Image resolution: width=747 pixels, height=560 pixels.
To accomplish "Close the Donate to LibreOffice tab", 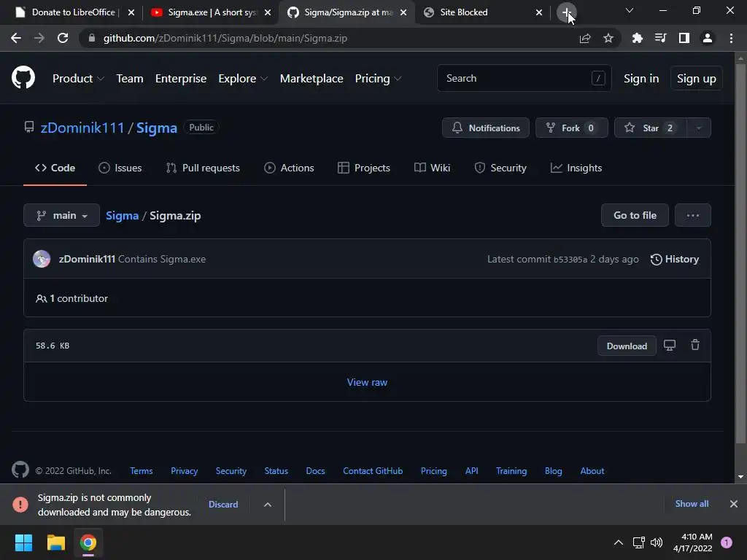I will pos(131,12).
